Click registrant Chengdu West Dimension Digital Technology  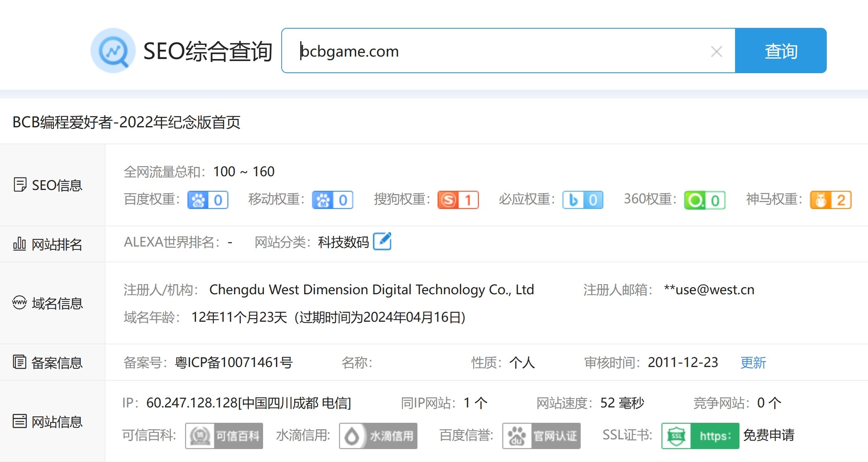coord(371,290)
